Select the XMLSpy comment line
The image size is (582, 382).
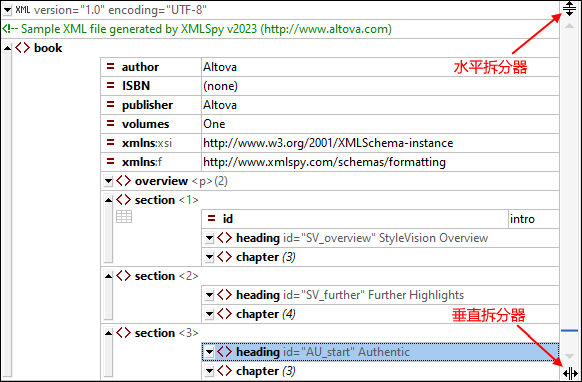[197, 29]
